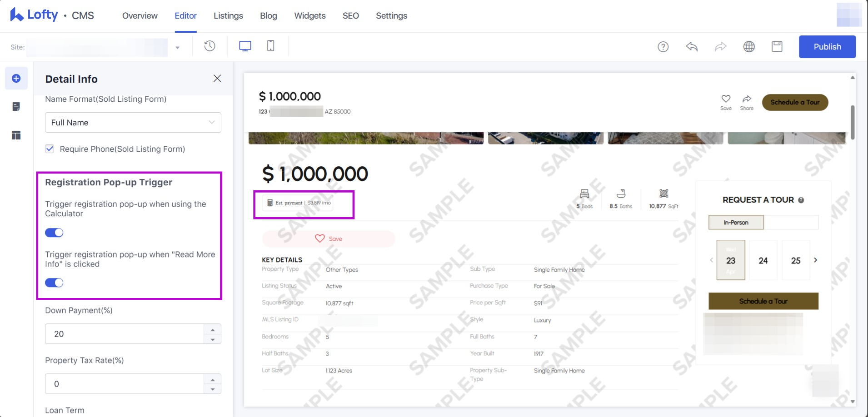This screenshot has width=868, height=417.
Task: Open the layout icon in left sidebar
Action: [16, 135]
